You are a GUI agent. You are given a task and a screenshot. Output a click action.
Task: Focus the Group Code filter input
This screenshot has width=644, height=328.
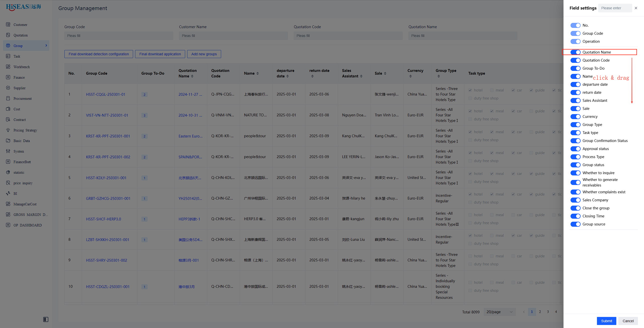(x=119, y=36)
